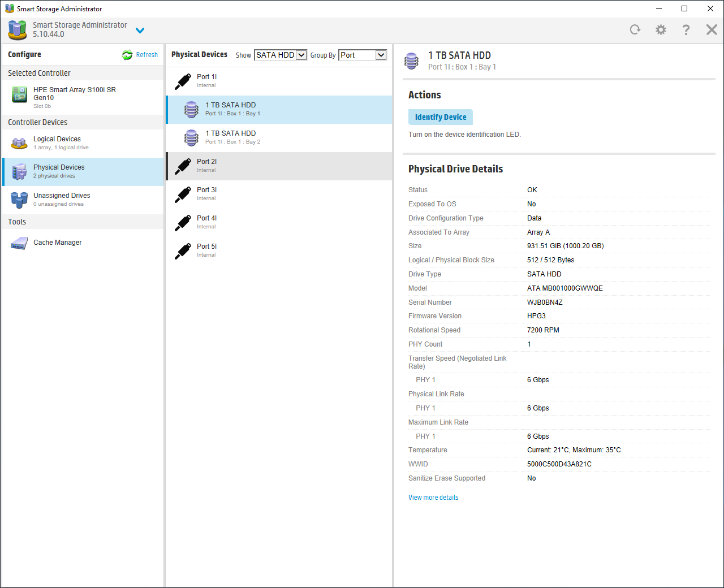Click the Port 1I connector icon
724x588 pixels.
click(x=183, y=81)
